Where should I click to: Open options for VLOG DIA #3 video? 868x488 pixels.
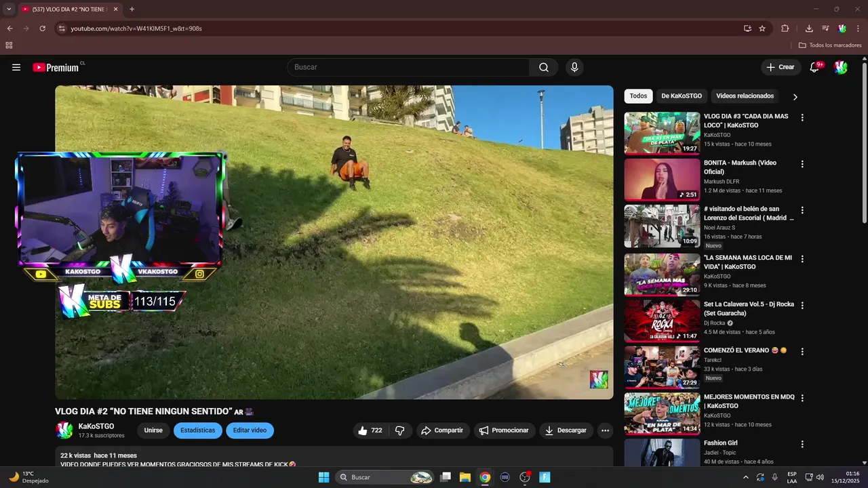pos(802,117)
